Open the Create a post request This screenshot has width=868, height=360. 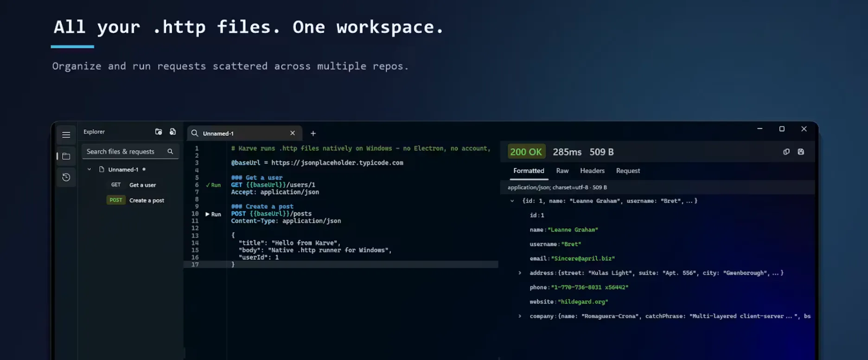pos(147,200)
